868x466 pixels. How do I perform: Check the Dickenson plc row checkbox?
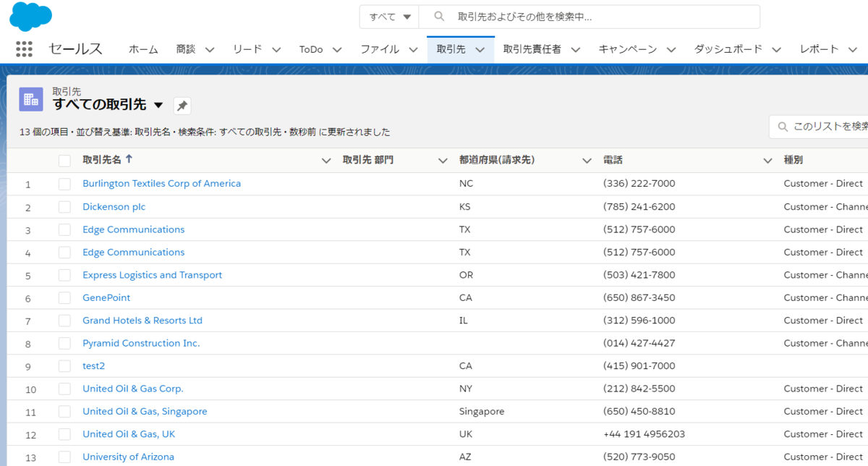point(64,207)
